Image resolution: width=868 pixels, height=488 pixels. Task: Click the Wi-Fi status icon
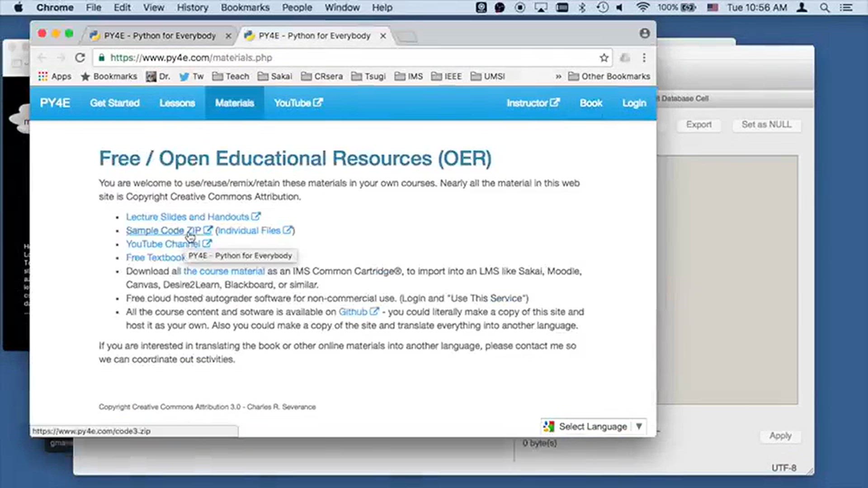pos(642,8)
